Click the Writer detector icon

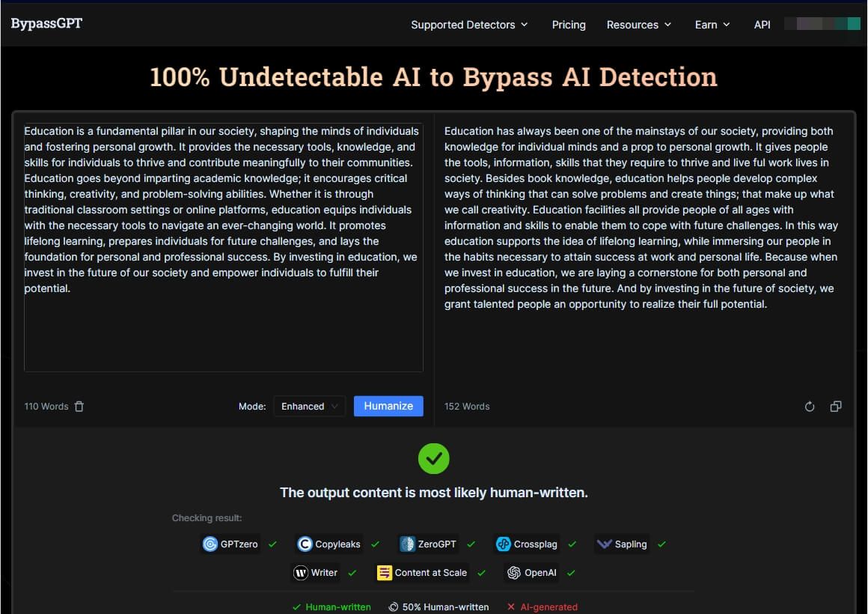point(300,573)
